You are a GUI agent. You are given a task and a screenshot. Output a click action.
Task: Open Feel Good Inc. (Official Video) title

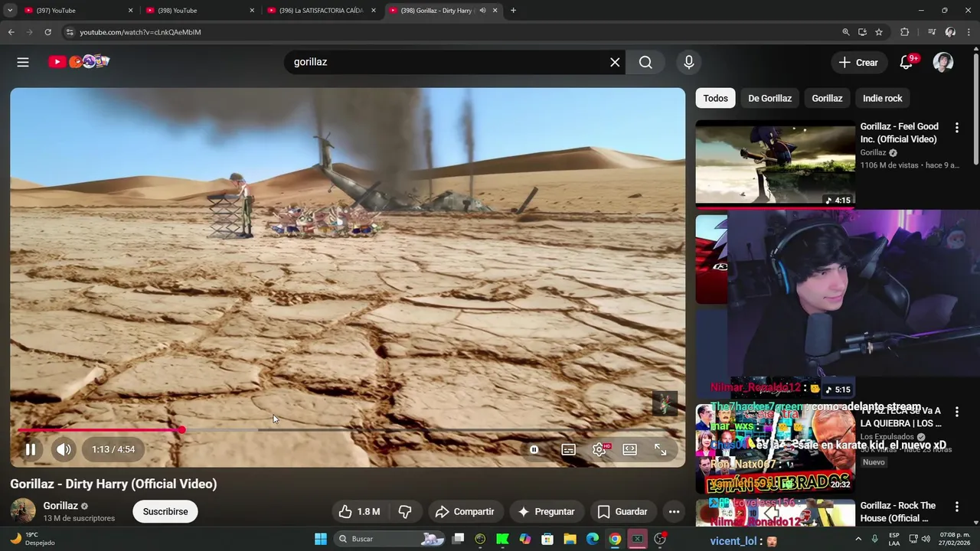[x=899, y=132]
